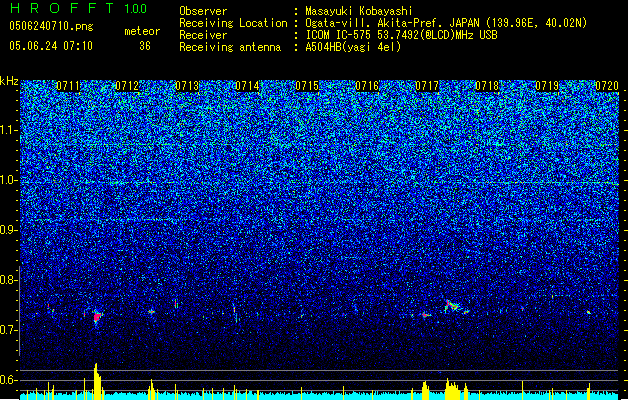Click the date stamp 05.06.24 07:10
This screenshot has height=400, width=629.
point(51,46)
